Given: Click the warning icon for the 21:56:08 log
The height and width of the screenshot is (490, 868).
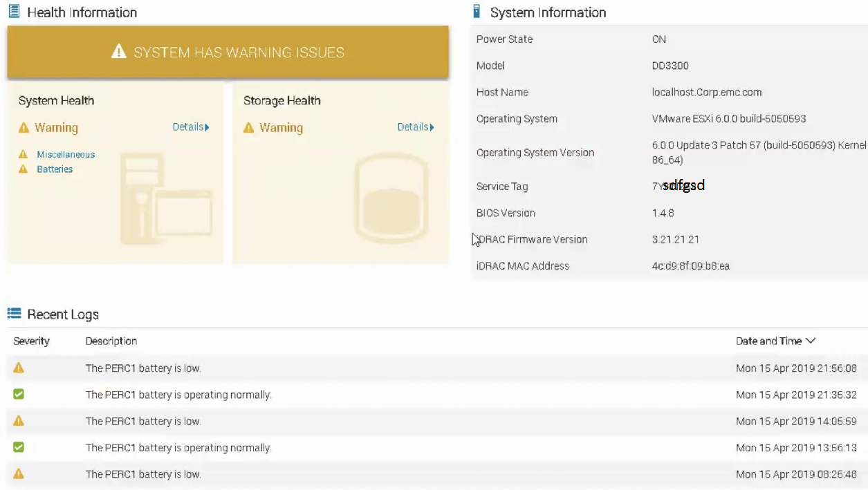Looking at the screenshot, I should point(19,368).
